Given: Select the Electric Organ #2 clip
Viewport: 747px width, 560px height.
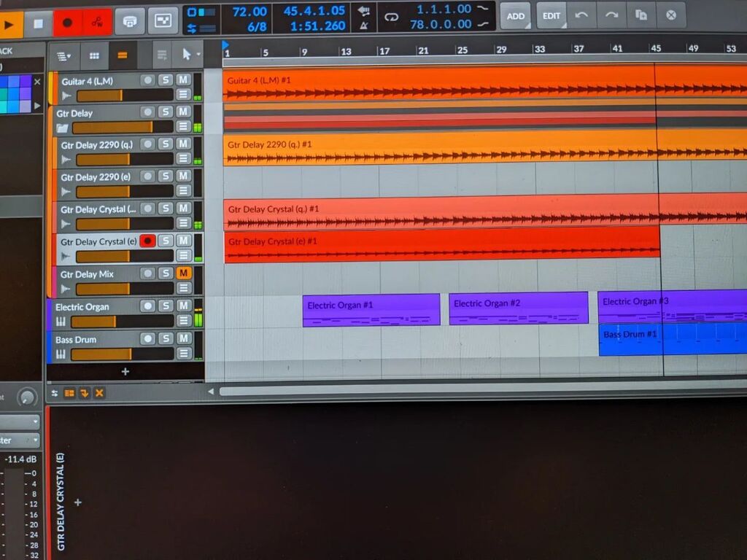Looking at the screenshot, I should click(519, 308).
